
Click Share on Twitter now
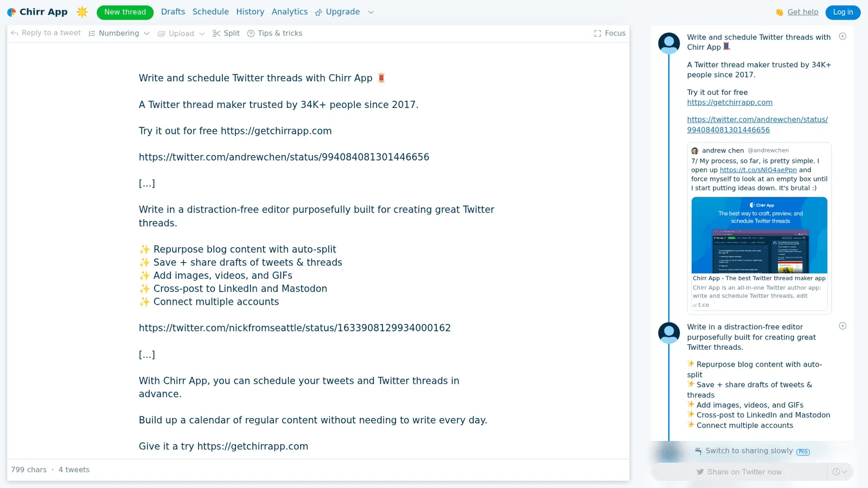pyautogui.click(x=739, y=472)
